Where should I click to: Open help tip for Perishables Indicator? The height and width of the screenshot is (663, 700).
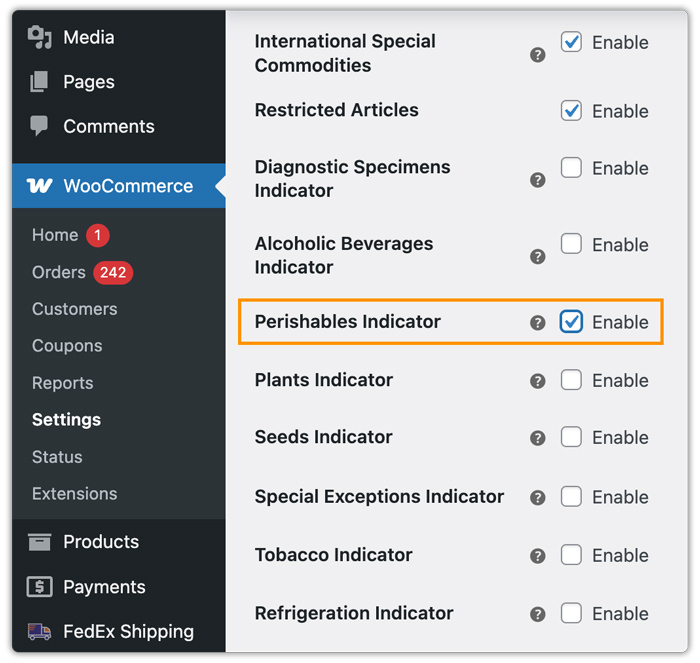point(538,322)
